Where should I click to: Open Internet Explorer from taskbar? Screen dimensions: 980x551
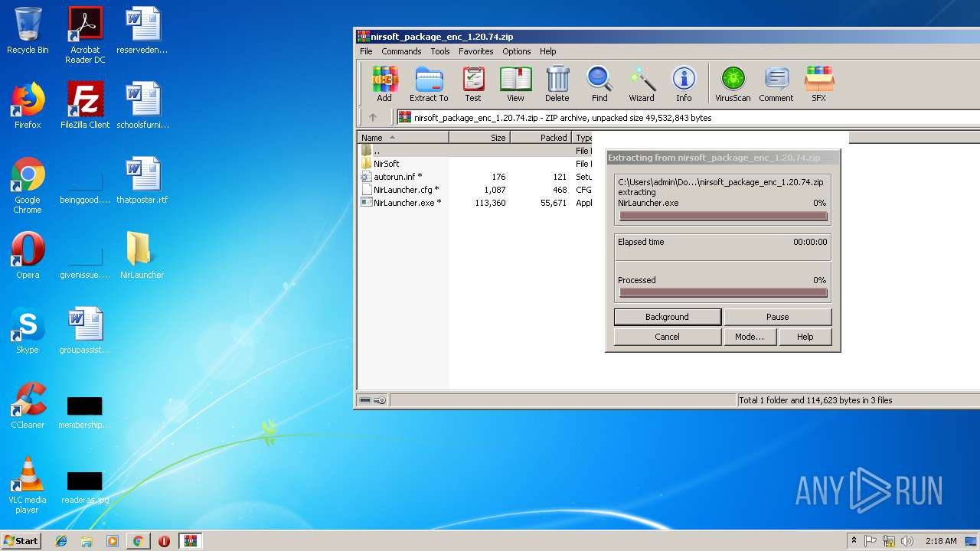pyautogui.click(x=61, y=541)
